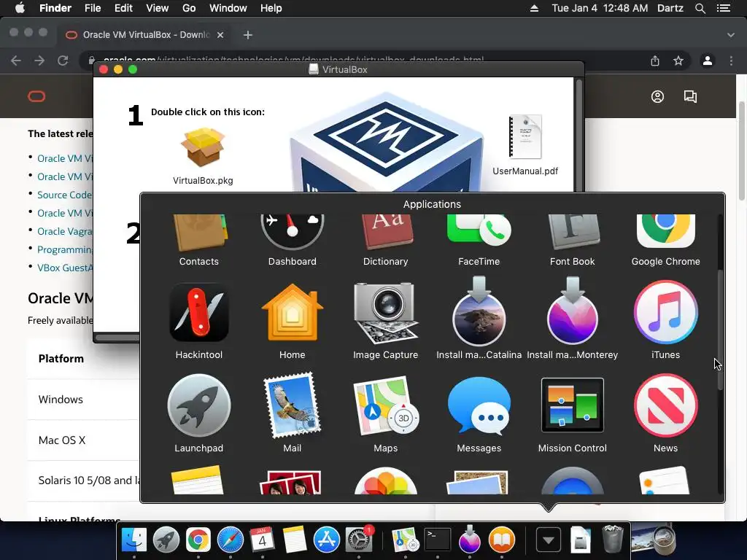The image size is (747, 560).
Task: Click Applications stack arrow in Dock
Action: tap(549, 540)
